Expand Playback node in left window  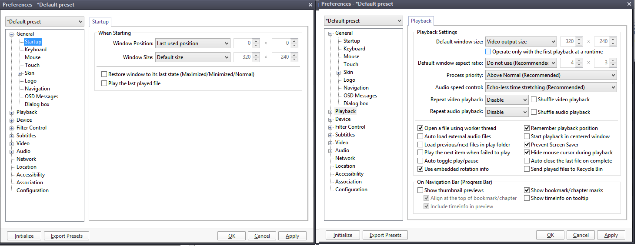pyautogui.click(x=12, y=112)
